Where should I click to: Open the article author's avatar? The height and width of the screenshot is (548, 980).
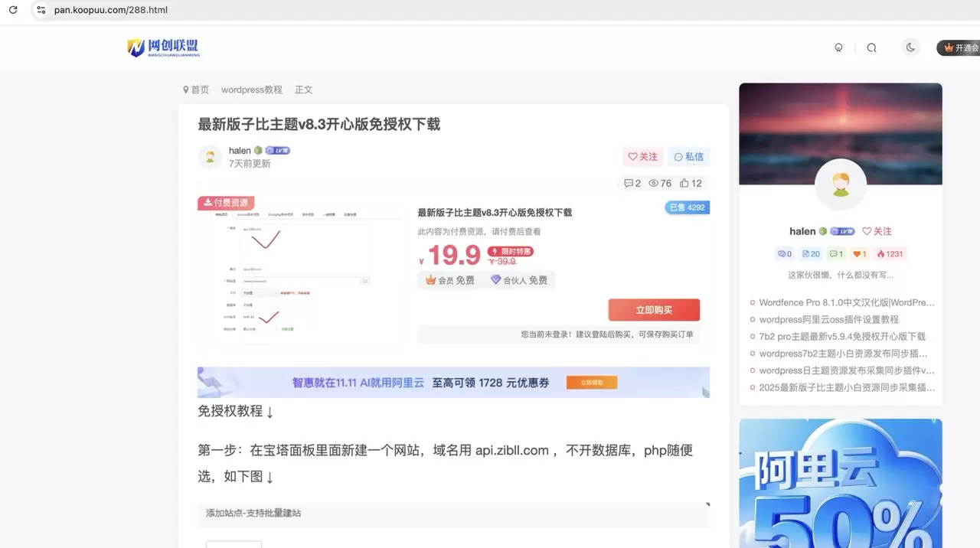coord(210,156)
